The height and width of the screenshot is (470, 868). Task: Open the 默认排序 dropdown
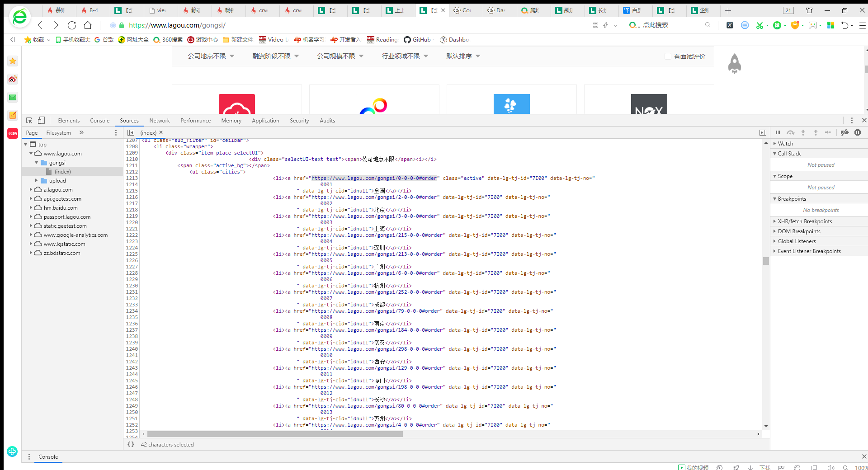pyautogui.click(x=463, y=56)
